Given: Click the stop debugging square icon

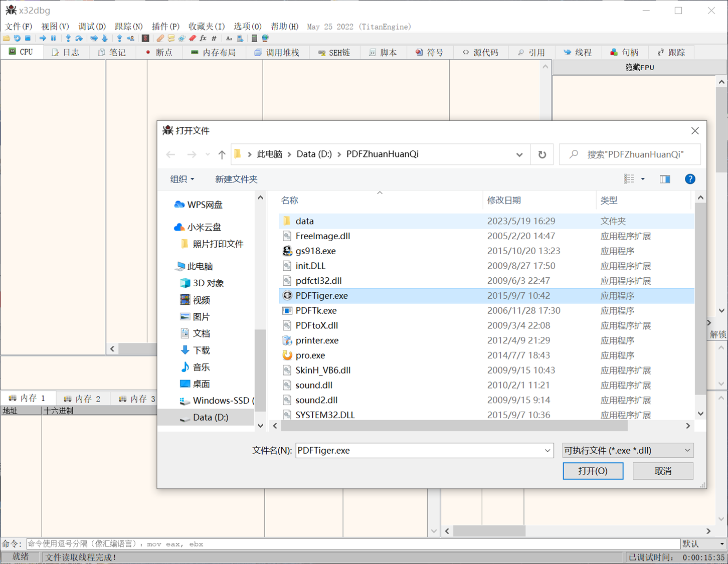Looking at the screenshot, I should click(28, 38).
